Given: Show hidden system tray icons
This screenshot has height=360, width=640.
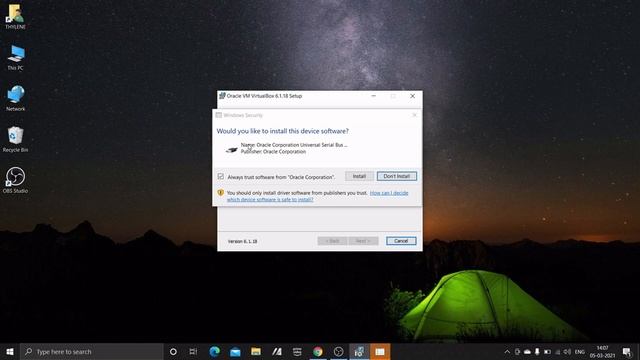Looking at the screenshot, I should [x=507, y=351].
